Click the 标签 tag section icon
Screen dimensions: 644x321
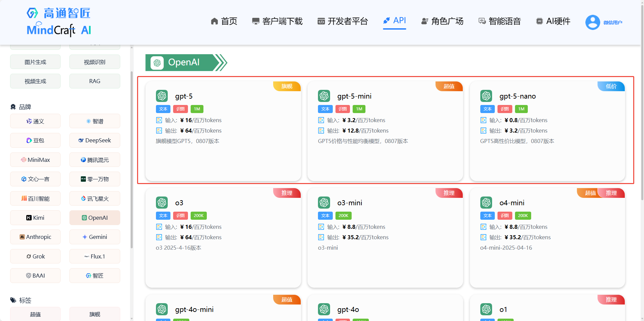coord(13,300)
